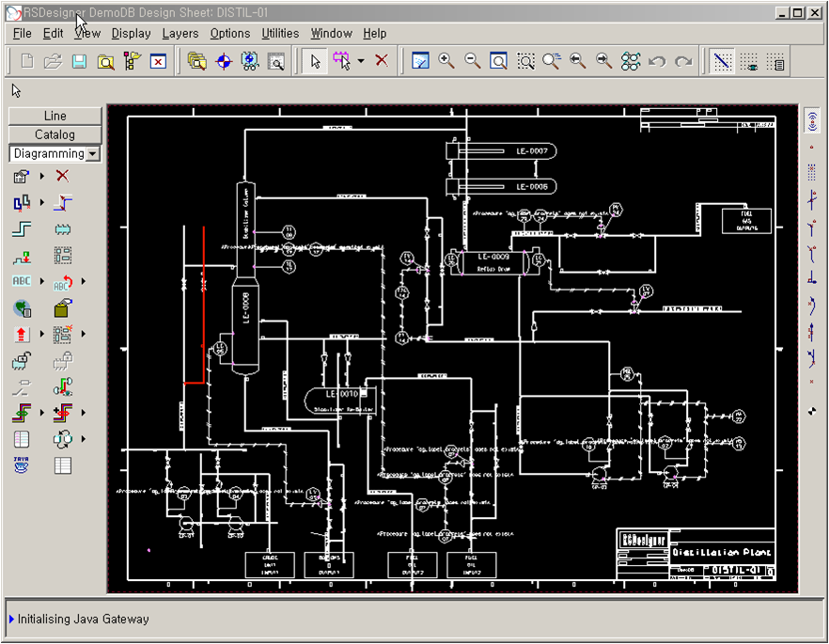Screen dimensions: 829x644
Task: Toggle the diagonal line mode button in toolbar
Action: [x=722, y=61]
